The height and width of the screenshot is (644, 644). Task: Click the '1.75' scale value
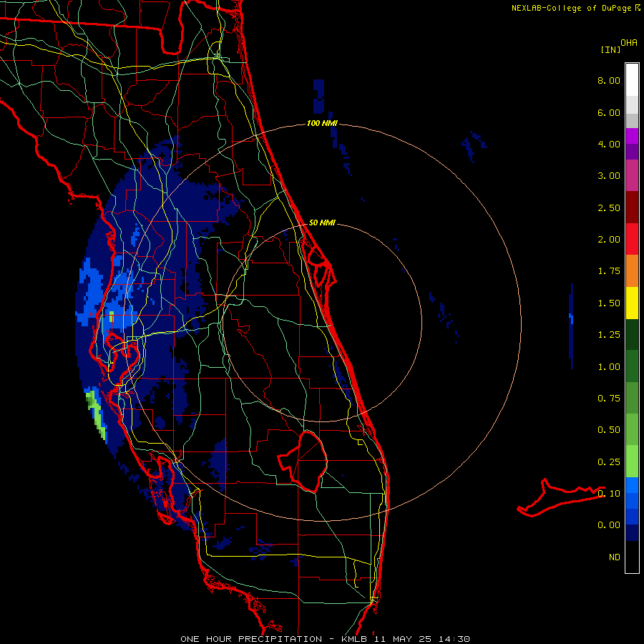coord(609,271)
